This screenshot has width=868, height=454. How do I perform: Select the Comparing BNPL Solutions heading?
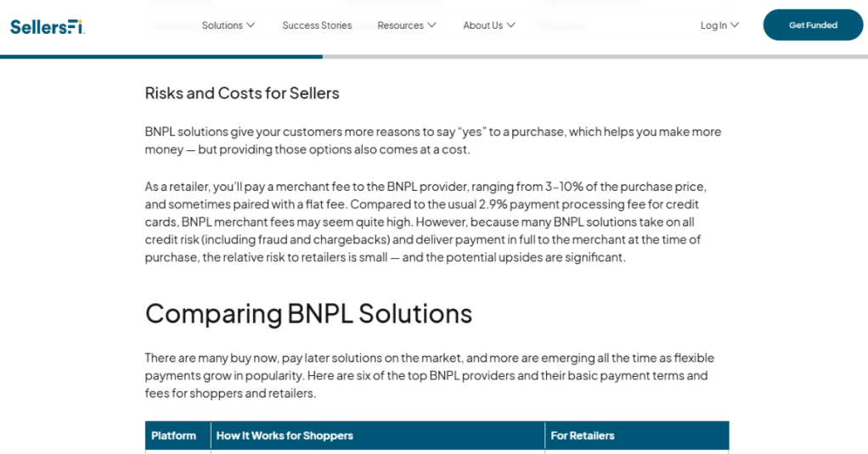pos(308,313)
